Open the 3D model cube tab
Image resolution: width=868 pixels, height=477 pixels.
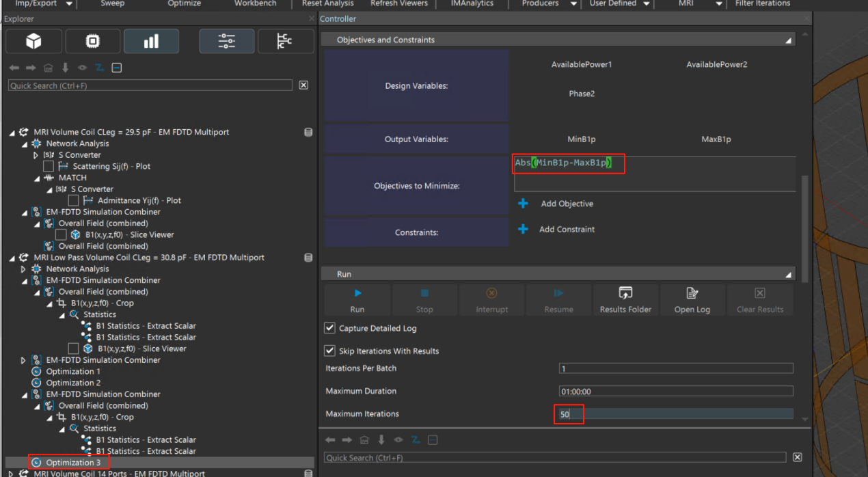click(33, 42)
